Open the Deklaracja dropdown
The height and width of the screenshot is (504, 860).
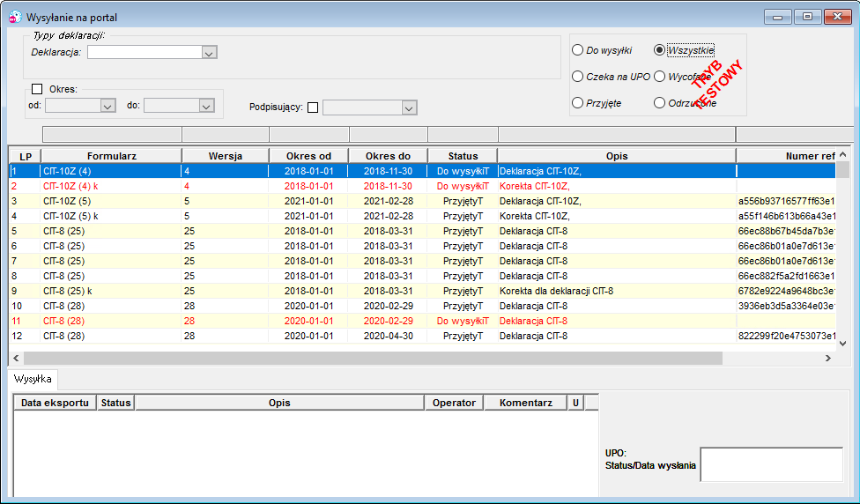(x=209, y=53)
